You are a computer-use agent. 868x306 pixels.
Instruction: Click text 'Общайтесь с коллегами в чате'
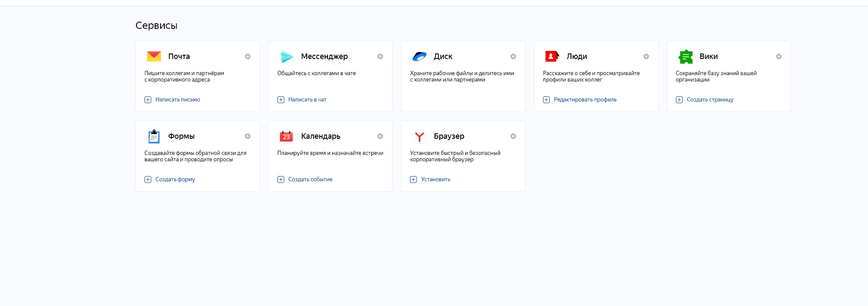[317, 73]
